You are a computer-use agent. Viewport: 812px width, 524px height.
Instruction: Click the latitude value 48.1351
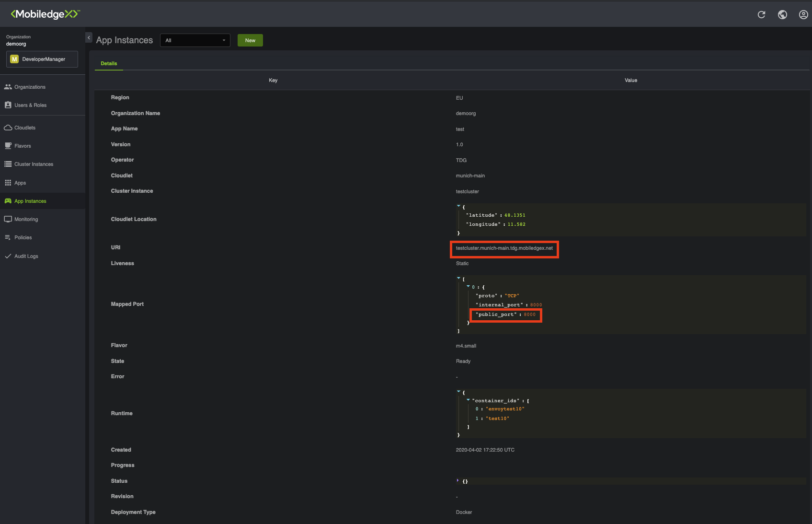[x=515, y=215]
